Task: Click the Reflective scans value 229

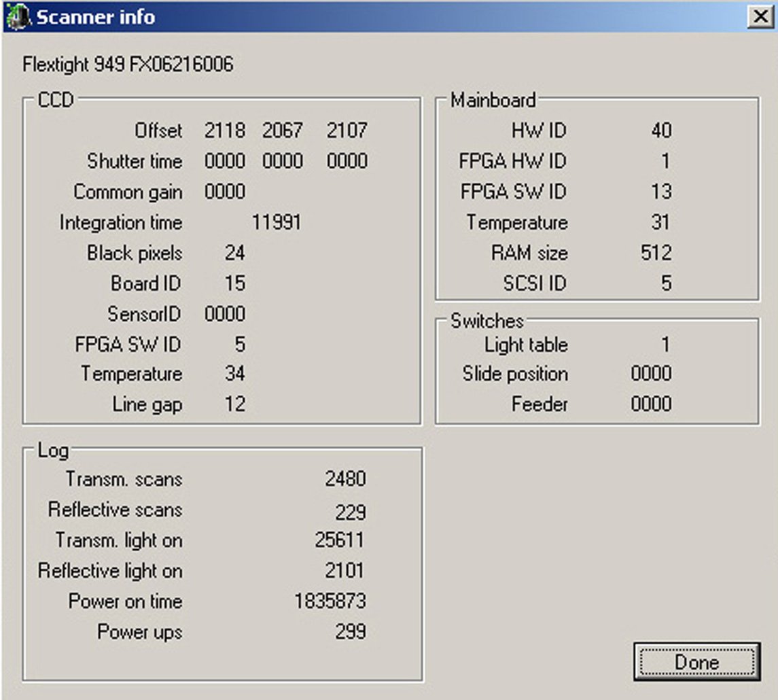Action: (x=350, y=512)
